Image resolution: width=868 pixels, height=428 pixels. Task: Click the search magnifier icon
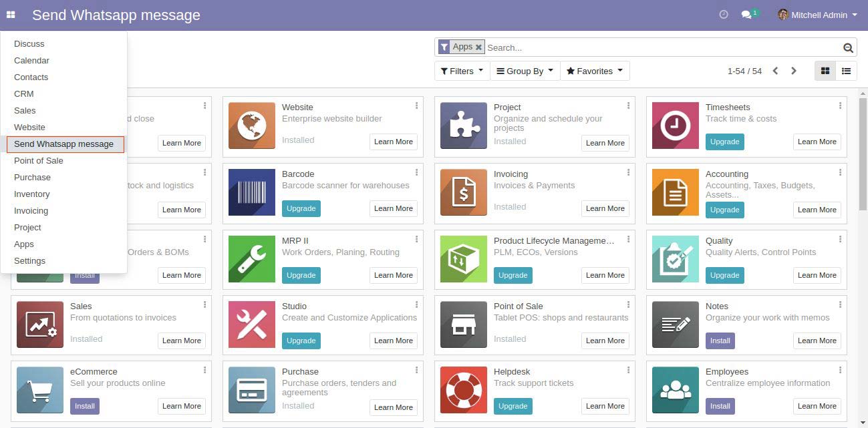point(848,47)
